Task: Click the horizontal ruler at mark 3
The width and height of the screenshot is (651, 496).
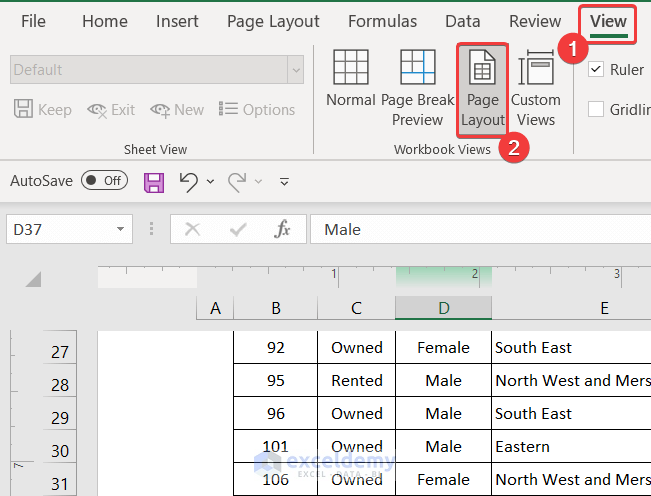Action: 617,276
